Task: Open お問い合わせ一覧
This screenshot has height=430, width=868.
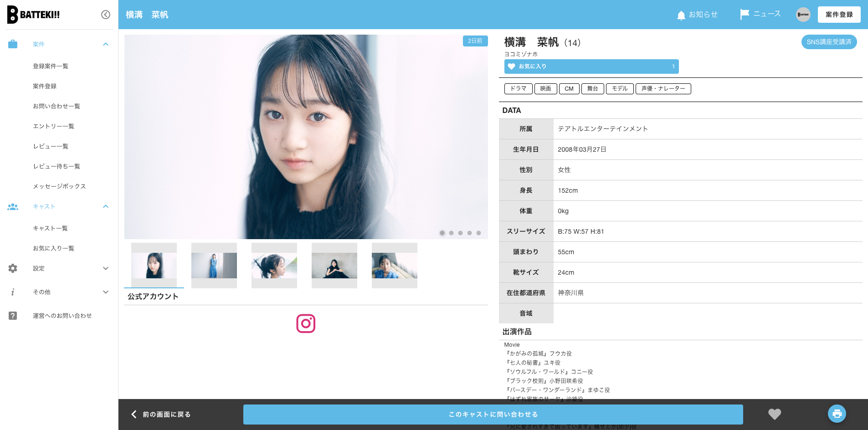Action: 56,106
